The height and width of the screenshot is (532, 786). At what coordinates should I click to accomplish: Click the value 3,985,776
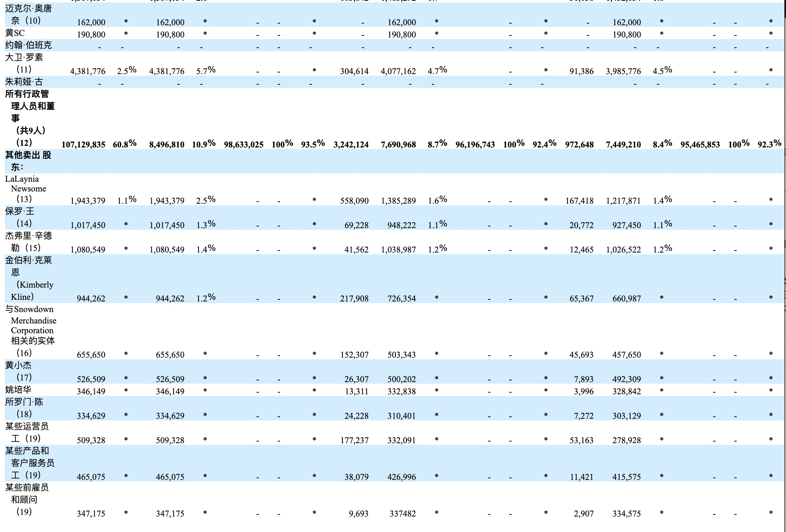(623, 71)
